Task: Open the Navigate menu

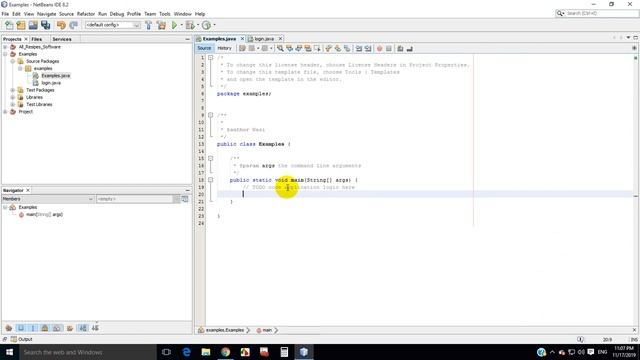Action: tap(47, 14)
